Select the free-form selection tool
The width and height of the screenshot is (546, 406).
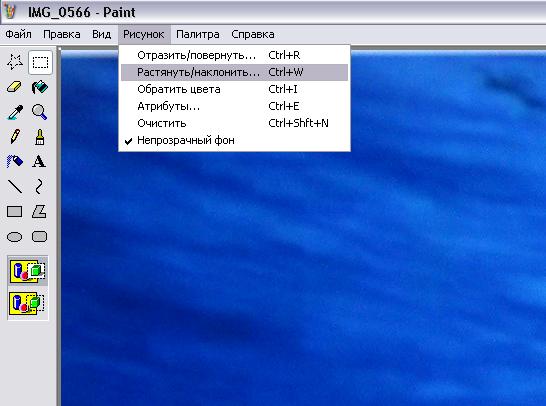point(15,62)
